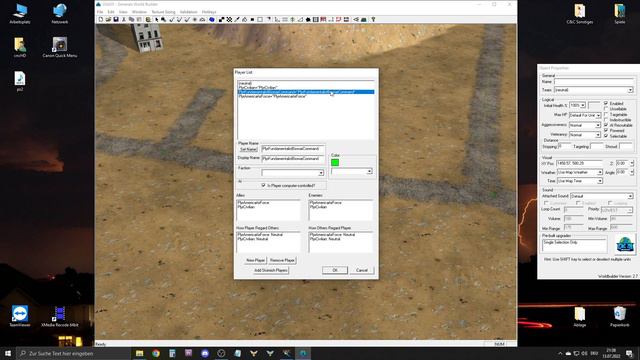Click OK in the Player List dialog
Image resolution: width=640 pixels, height=360 pixels.
click(x=335, y=270)
